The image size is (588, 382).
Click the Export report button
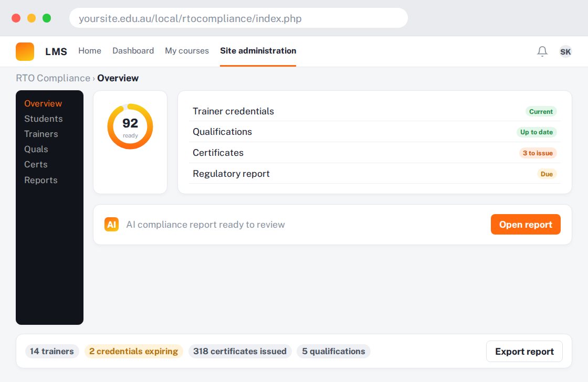524,351
